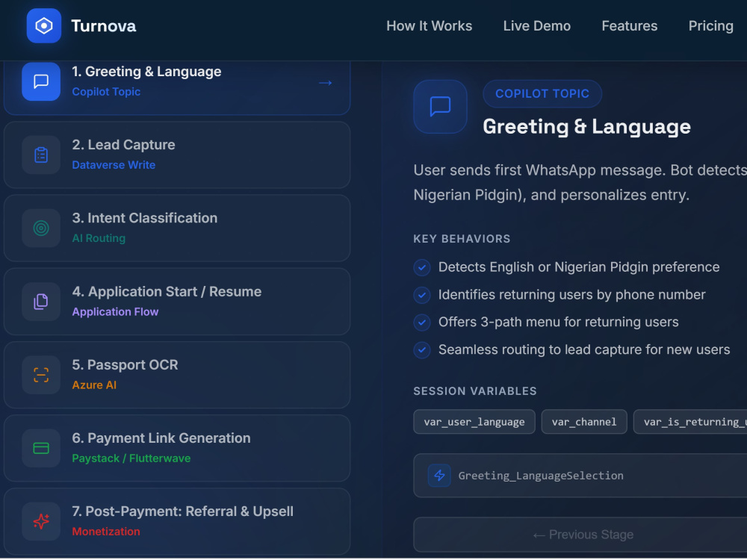Click the var_channel chip
Image resolution: width=747 pixels, height=560 pixels.
[584, 422]
